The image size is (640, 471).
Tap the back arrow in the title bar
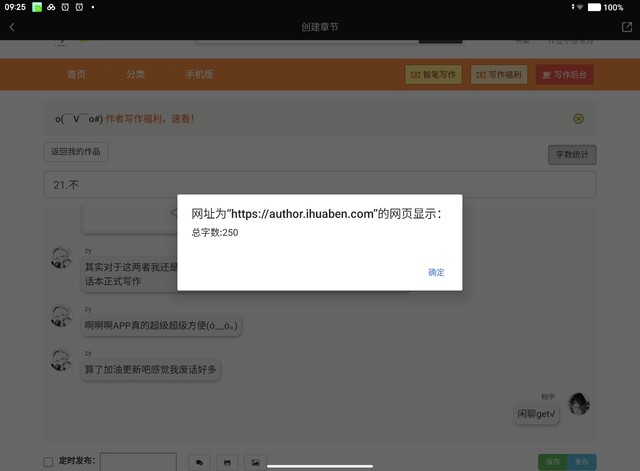[12, 27]
